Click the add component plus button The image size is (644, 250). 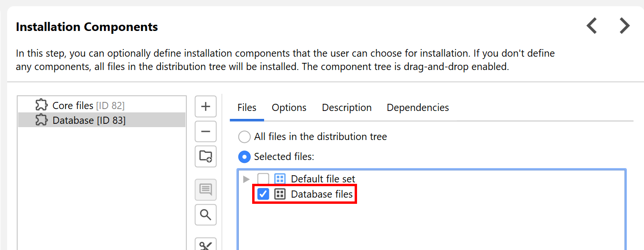point(205,107)
